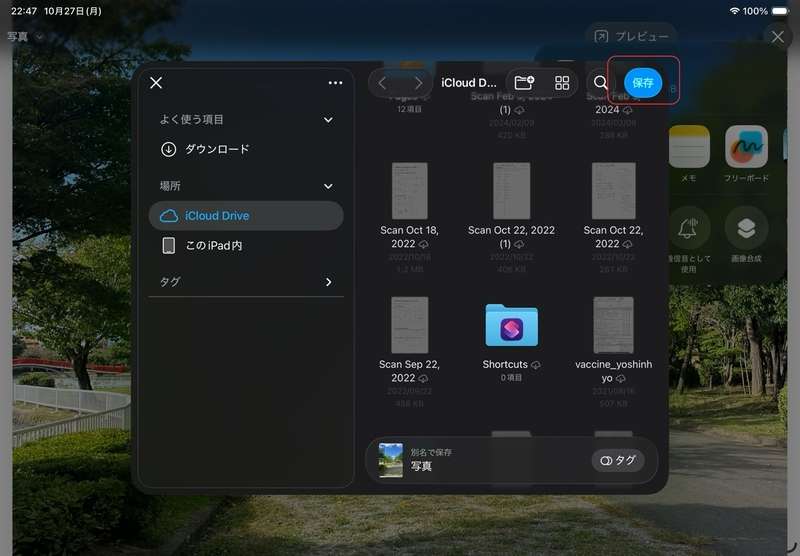Image resolution: width=800 pixels, height=556 pixels.
Task: Click the download arrow icon beside ダウンロード
Action: coord(168,149)
